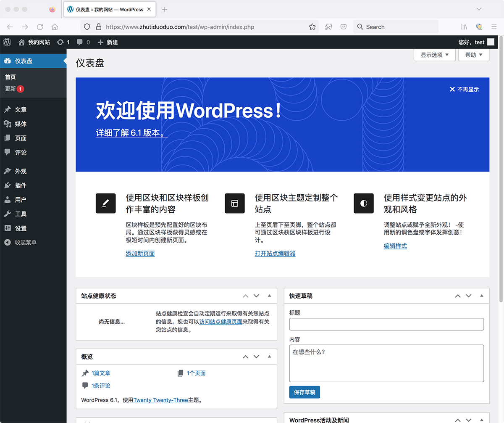This screenshot has width=504, height=423.
Task: Select 首页 submenu item
Action: (10, 77)
